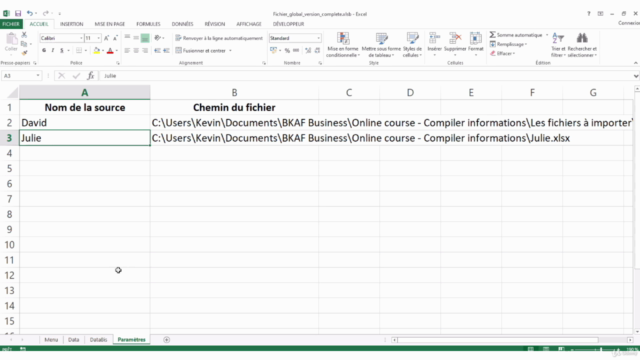Remove a decimal place
The width and height of the screenshot is (640, 360).
(x=317, y=51)
